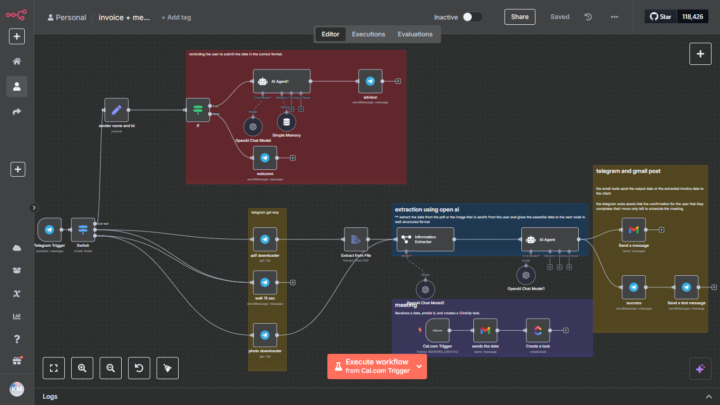Open workflow history clock icon
Screen dimensions: 720x405
click(x=588, y=17)
